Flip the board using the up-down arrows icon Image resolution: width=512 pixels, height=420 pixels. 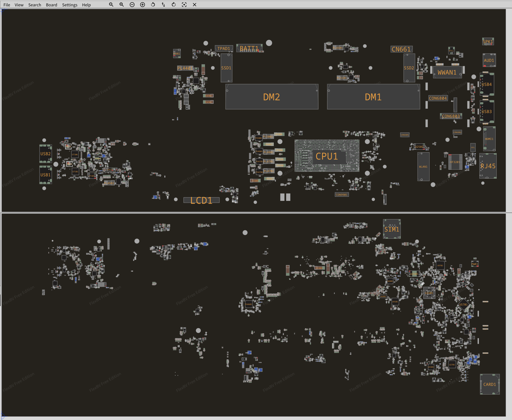point(163,5)
